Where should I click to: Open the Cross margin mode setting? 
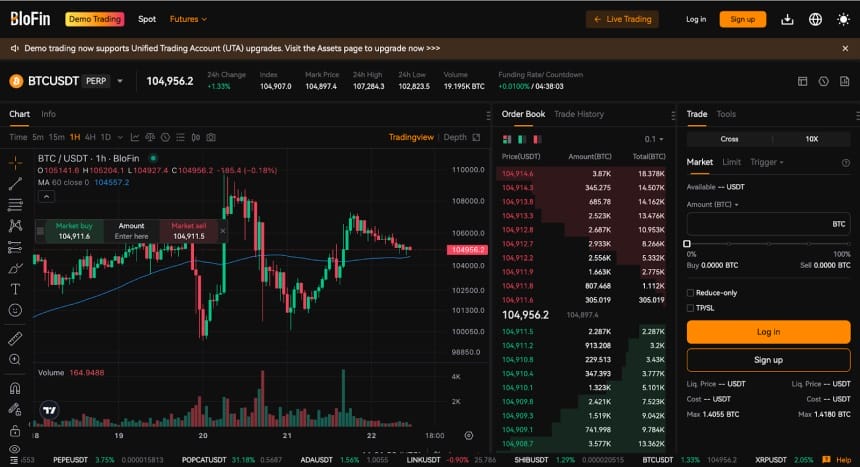729,139
